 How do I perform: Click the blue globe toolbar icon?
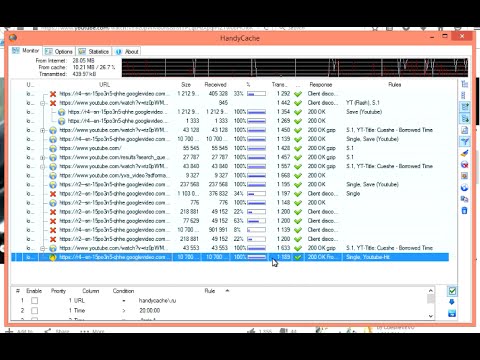tap(465, 188)
